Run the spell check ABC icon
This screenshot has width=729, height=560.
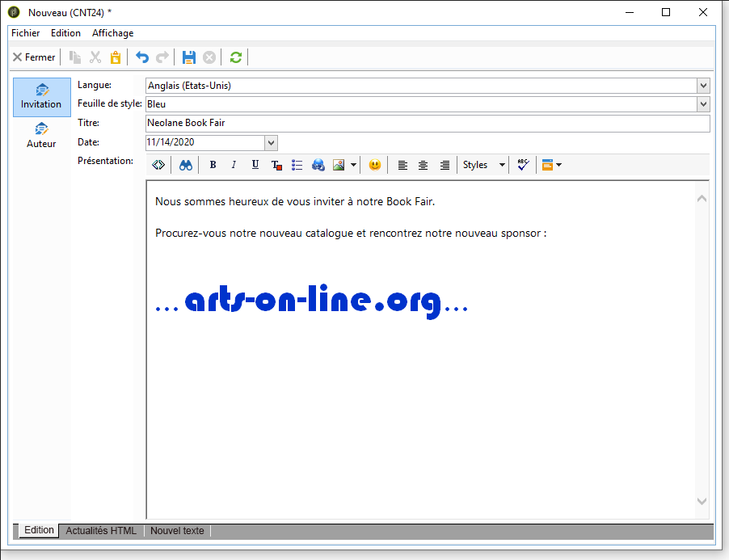point(523,165)
